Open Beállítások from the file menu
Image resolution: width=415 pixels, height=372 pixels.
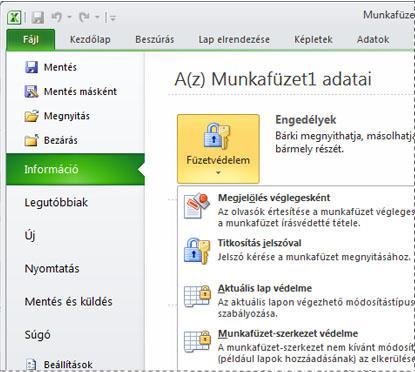(68, 365)
